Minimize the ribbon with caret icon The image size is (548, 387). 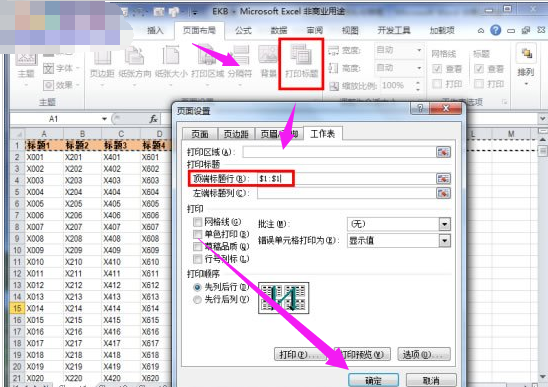(481, 31)
